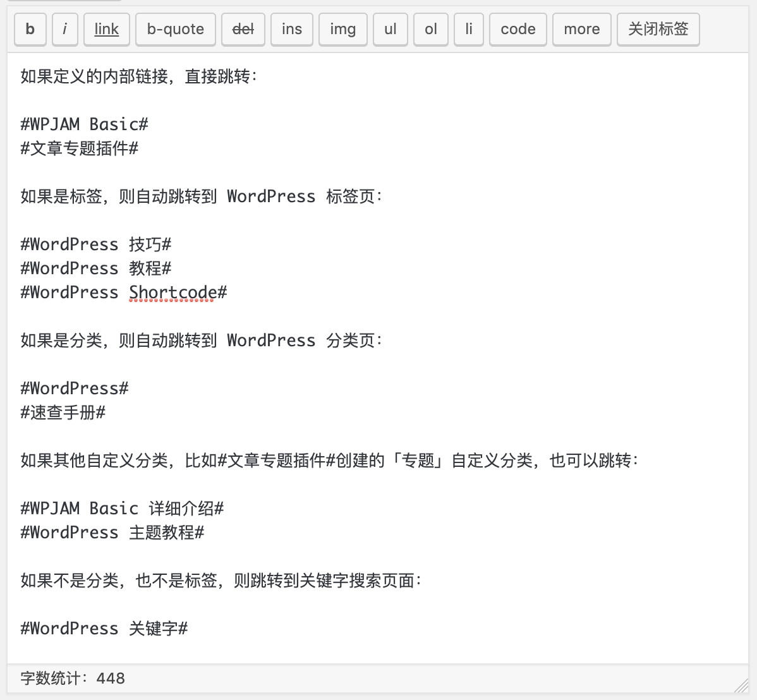Click the code tag button
Screen dimensions: 757x700
coord(518,30)
